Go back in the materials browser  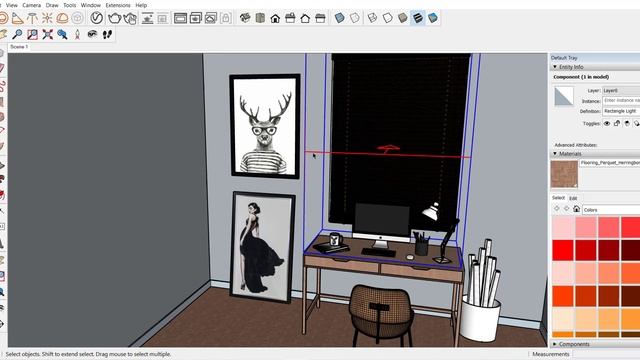(557, 209)
